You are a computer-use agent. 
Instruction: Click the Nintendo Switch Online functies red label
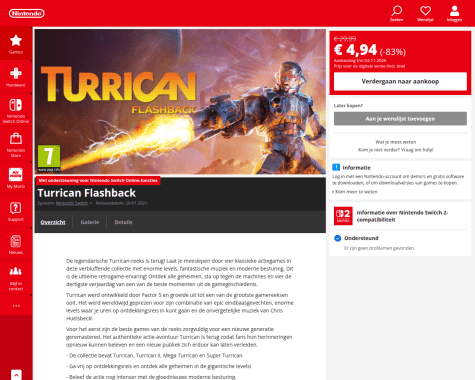[x=98, y=180]
